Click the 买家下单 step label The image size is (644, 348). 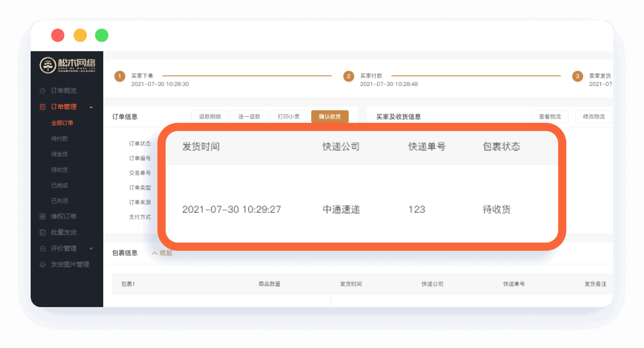click(x=142, y=76)
